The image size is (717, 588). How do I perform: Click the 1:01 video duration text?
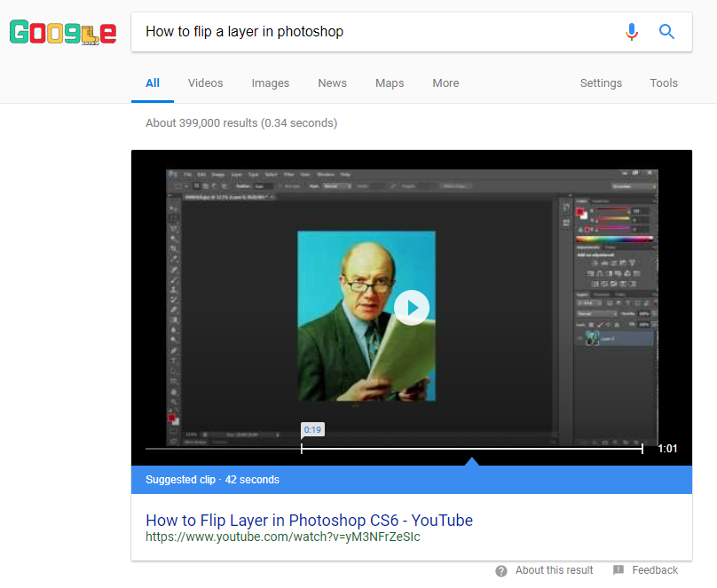click(667, 449)
